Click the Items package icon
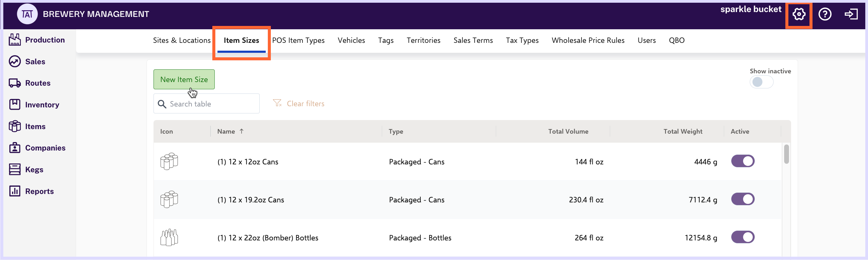The image size is (868, 260). [x=15, y=126]
